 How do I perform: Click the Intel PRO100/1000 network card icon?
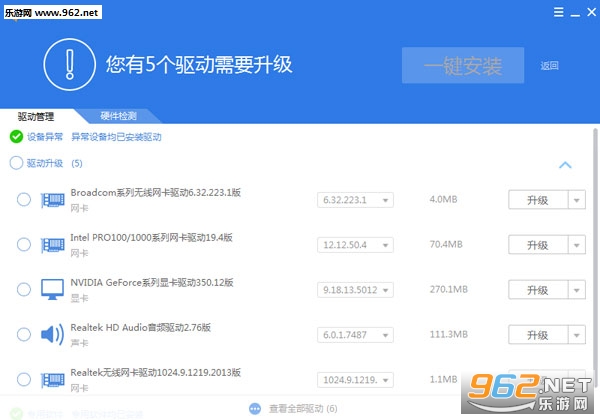pos(53,245)
